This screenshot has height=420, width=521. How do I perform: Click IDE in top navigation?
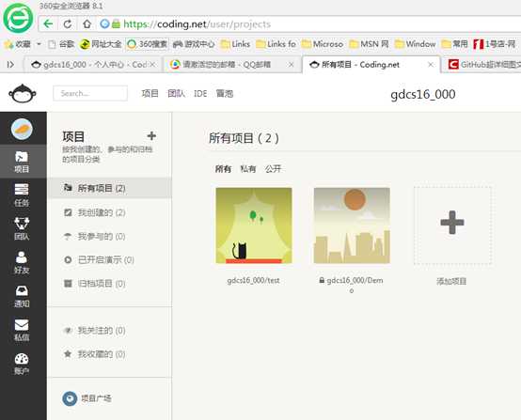click(x=200, y=94)
